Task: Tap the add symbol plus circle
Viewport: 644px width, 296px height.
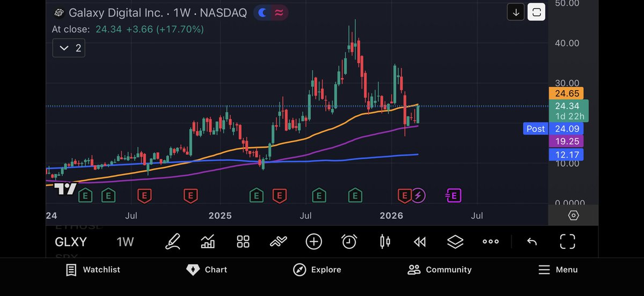Action: (314, 242)
